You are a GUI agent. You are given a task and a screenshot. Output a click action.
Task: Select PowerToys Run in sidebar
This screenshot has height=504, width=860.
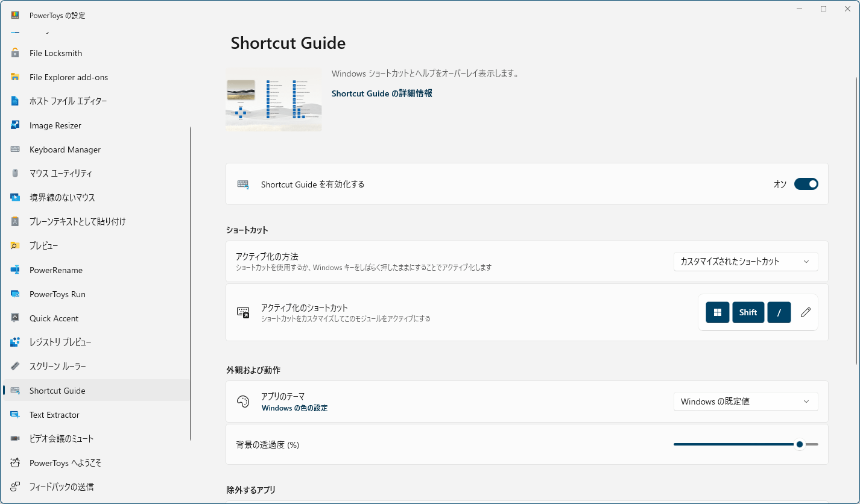(96, 294)
